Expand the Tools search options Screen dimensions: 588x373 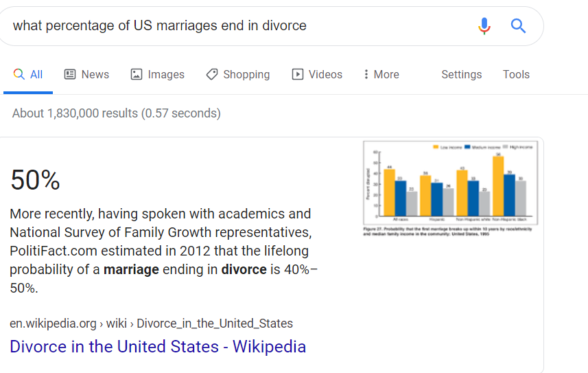[x=516, y=74]
